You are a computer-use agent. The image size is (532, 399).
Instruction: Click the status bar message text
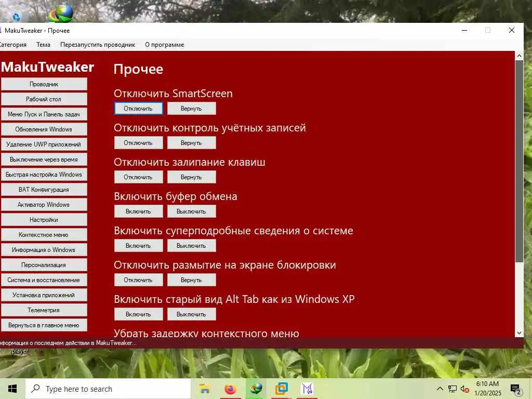tap(68, 343)
